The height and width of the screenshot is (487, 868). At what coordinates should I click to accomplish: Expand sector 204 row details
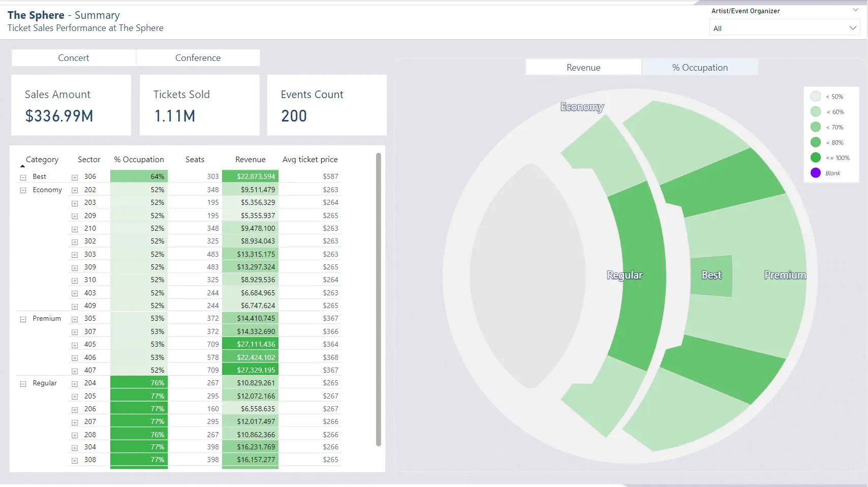click(x=74, y=383)
